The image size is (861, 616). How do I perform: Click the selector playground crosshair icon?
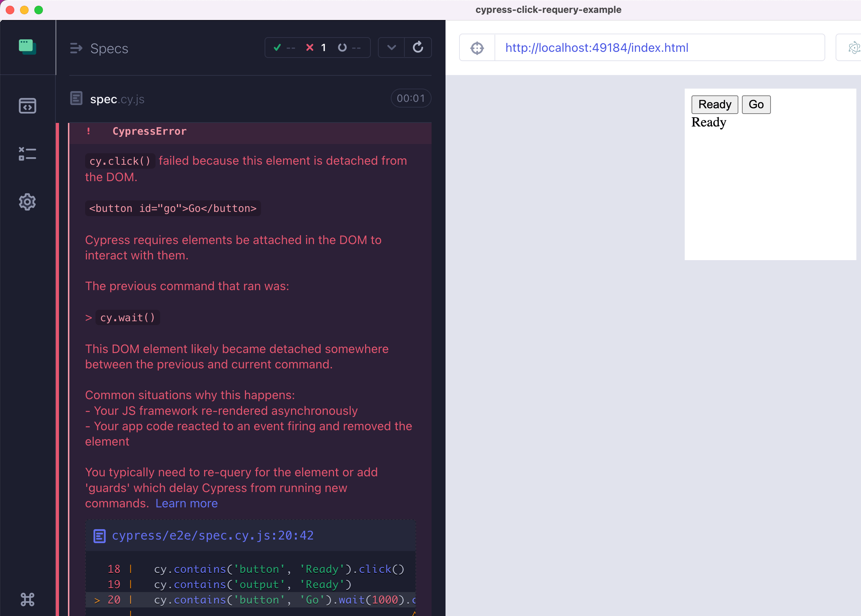coord(477,48)
